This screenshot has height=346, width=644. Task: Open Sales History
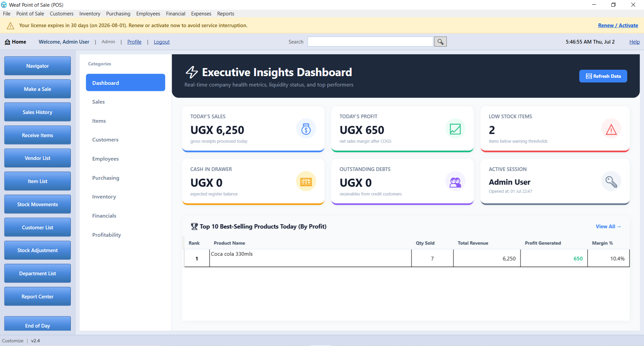pos(38,112)
